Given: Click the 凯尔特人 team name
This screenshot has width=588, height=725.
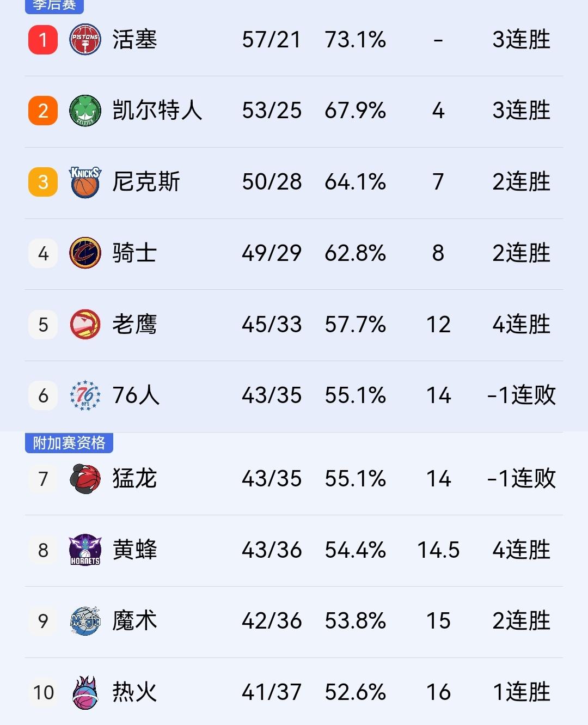Looking at the screenshot, I should coord(158,110).
